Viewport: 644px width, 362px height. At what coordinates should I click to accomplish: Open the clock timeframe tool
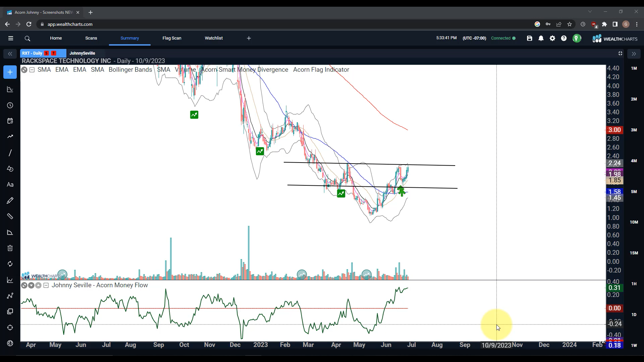pyautogui.click(x=10, y=105)
